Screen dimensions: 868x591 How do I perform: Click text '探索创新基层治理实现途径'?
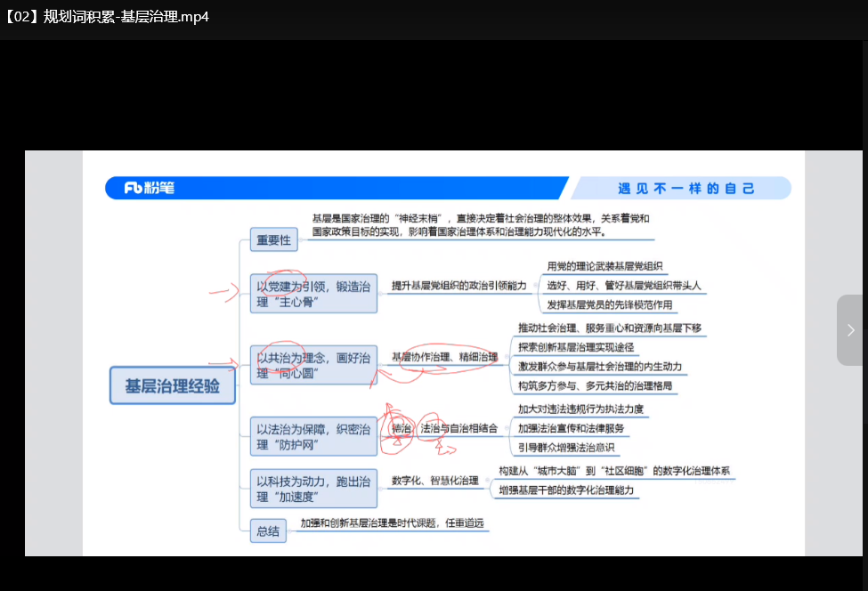pyautogui.click(x=576, y=347)
